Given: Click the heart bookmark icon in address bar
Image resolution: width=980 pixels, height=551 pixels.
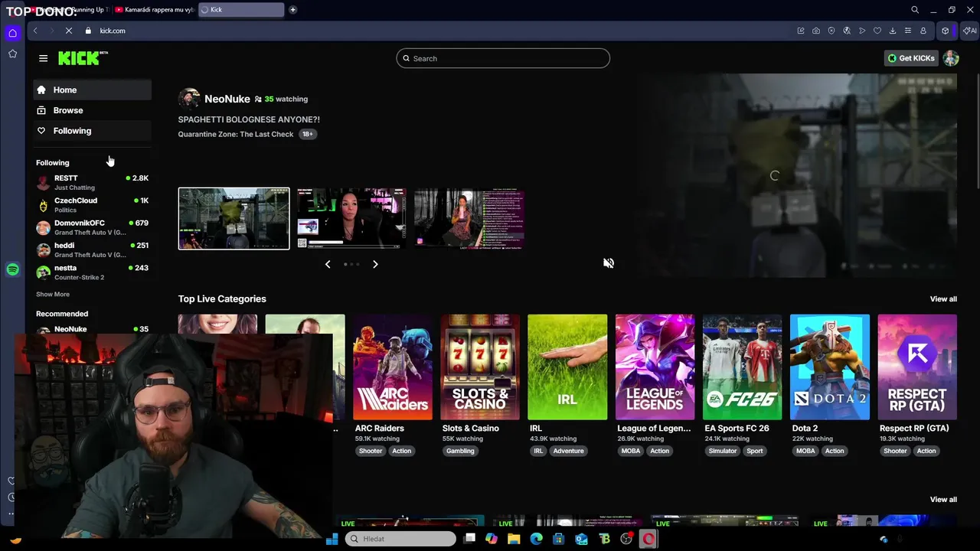Looking at the screenshot, I should click(x=877, y=31).
